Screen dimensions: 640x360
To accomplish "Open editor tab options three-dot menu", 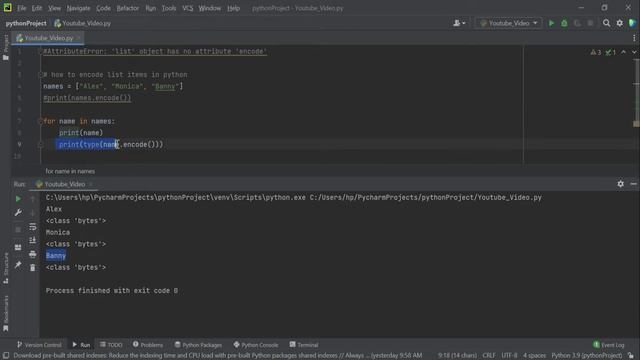I will pos(634,38).
